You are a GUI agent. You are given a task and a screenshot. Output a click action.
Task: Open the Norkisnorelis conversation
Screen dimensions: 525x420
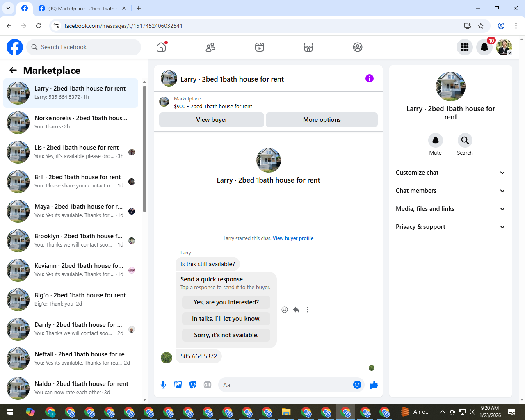71,123
